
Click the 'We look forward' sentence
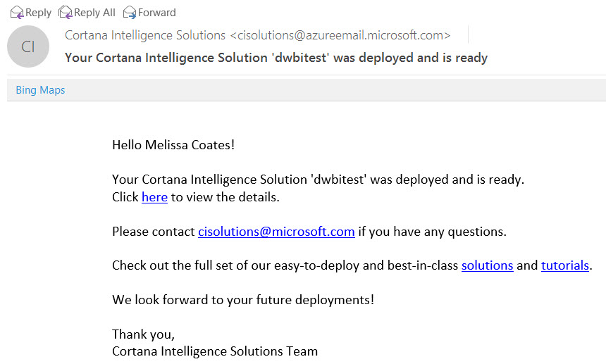(243, 299)
